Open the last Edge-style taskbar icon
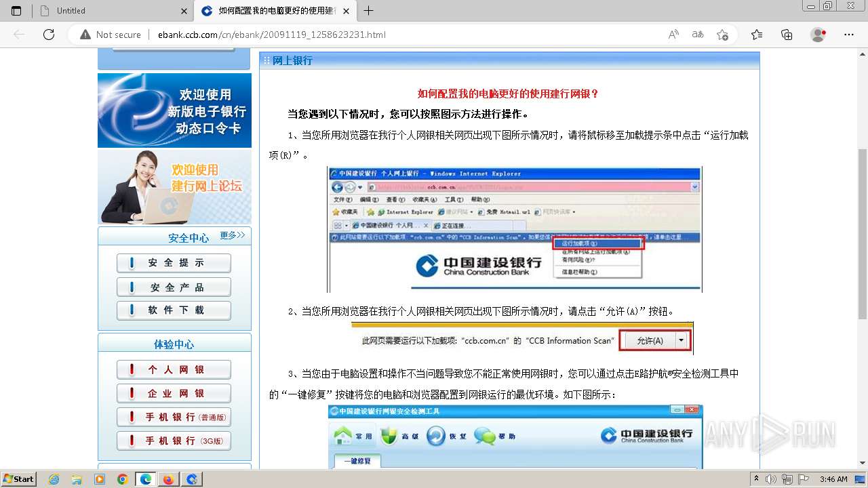The height and width of the screenshot is (488, 868). click(191, 479)
